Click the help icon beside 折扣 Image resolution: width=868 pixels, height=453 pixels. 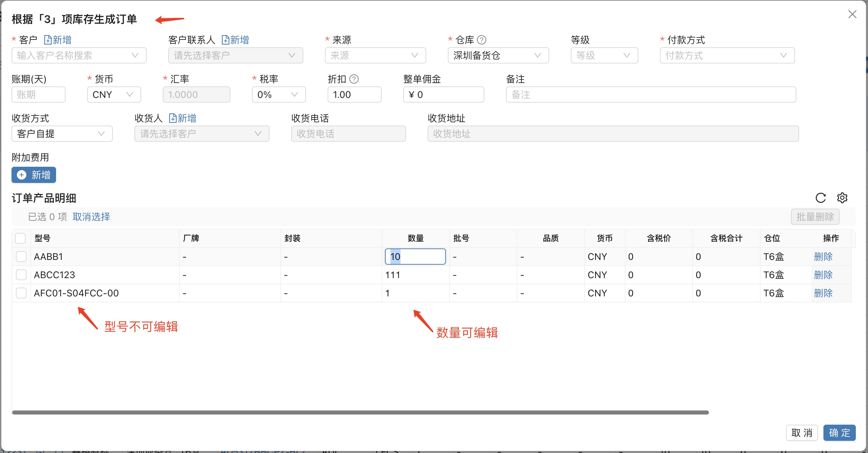pos(354,79)
